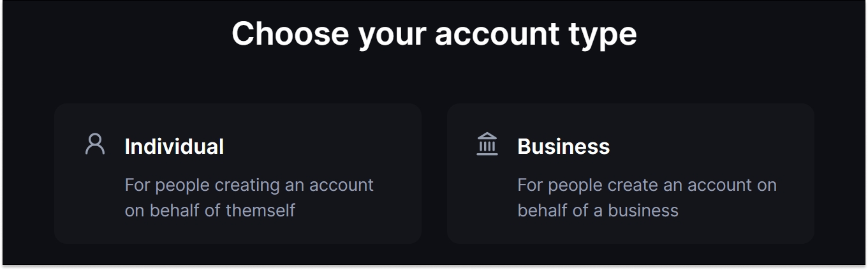Click the person icon beside Individual
This screenshot has height=270, width=868.
[95, 144]
